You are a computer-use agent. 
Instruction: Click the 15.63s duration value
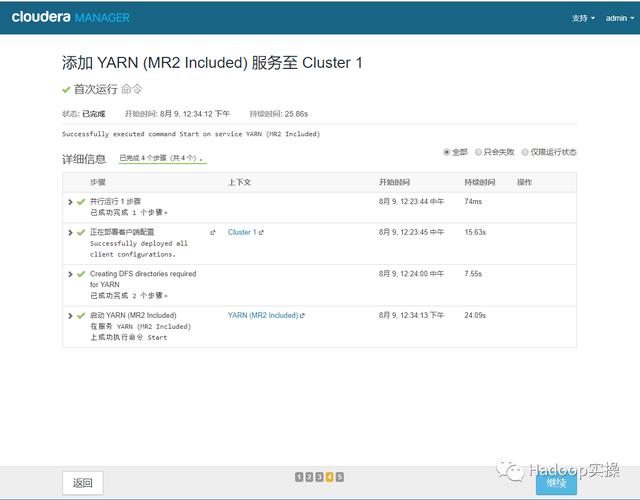[475, 232]
